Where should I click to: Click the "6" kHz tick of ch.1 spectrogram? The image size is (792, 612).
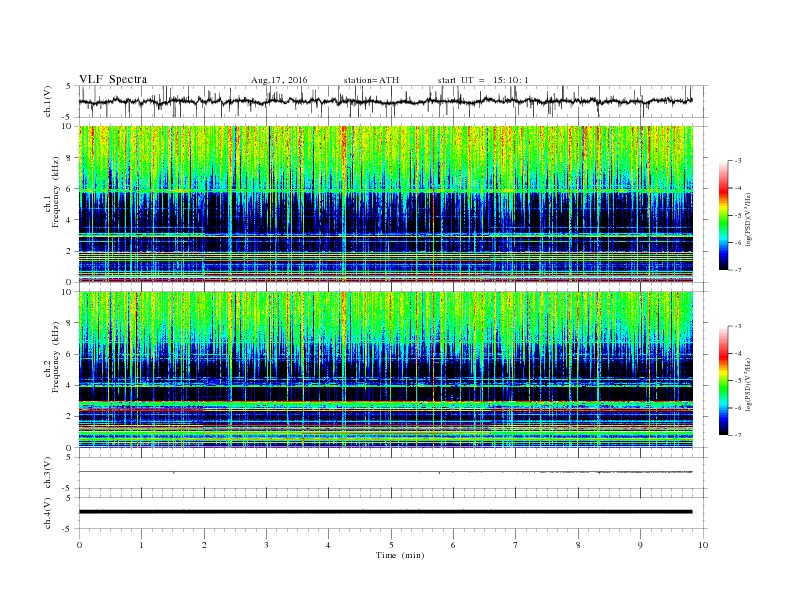point(70,189)
